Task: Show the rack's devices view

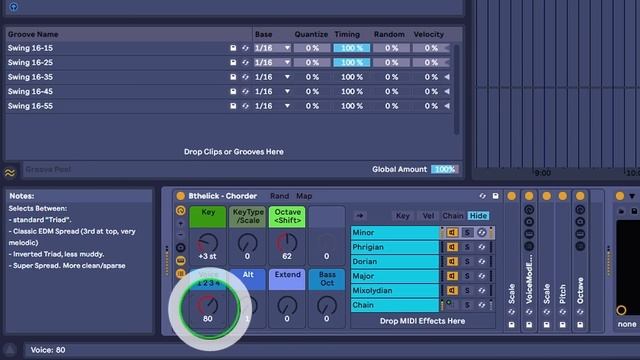Action: coord(180,273)
